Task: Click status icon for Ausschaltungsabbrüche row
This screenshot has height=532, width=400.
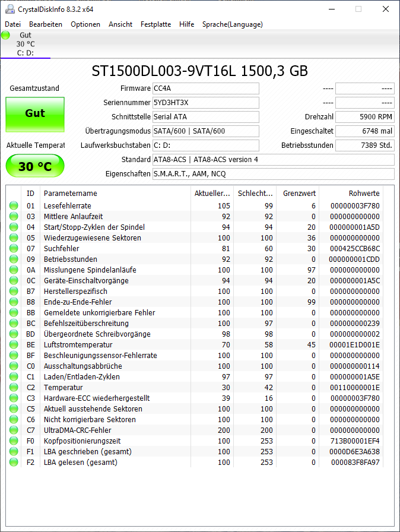Action: (14, 366)
